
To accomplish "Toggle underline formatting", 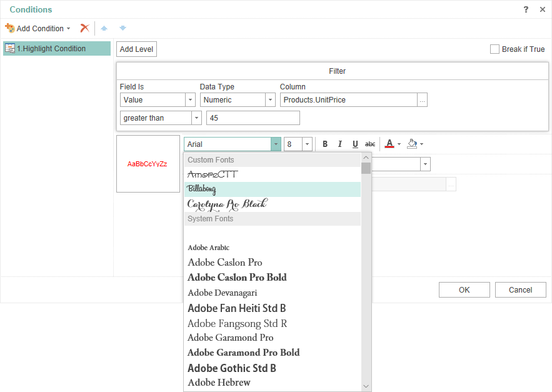I will (355, 144).
